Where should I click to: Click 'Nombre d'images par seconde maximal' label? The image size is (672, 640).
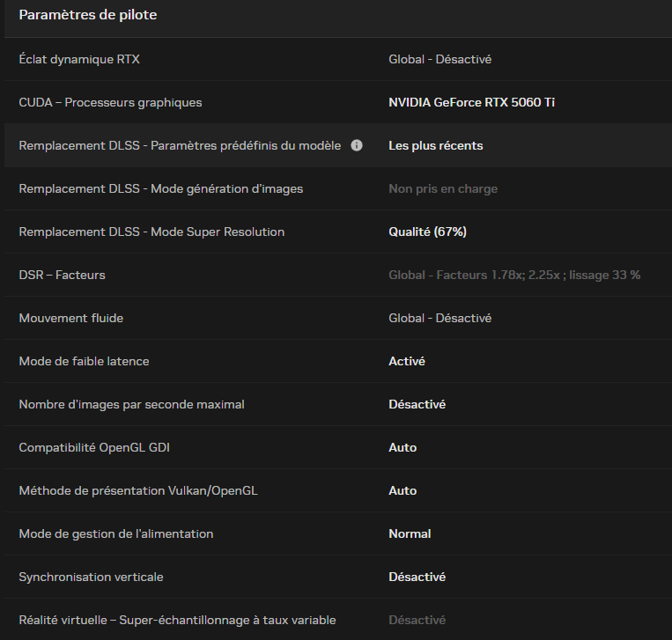coord(131,404)
